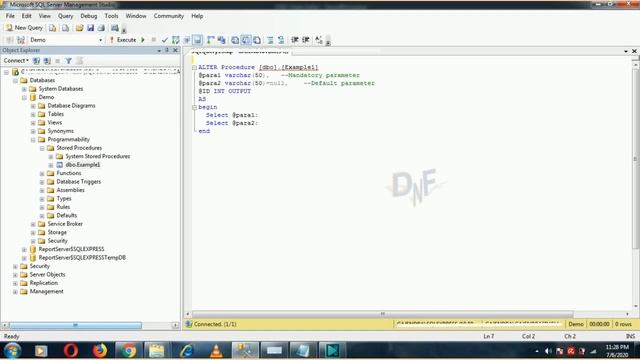Click the Disconnect icon in Object Explorer
Screen dimensions: 640x360
(47, 61)
